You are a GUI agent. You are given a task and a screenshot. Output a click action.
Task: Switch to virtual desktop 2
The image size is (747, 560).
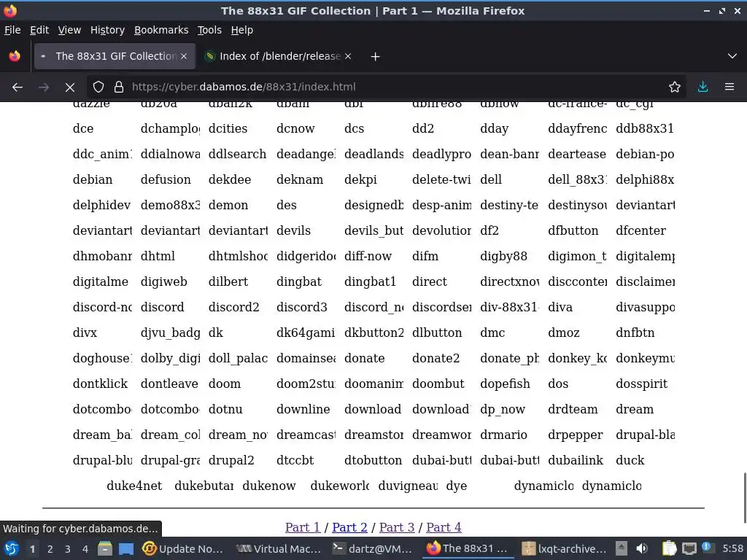tap(50, 549)
